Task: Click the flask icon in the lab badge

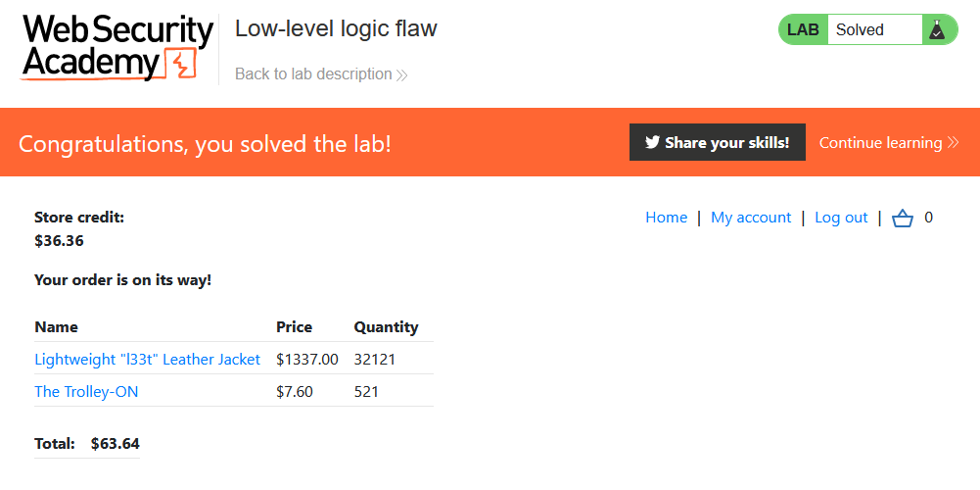Action: [937, 30]
